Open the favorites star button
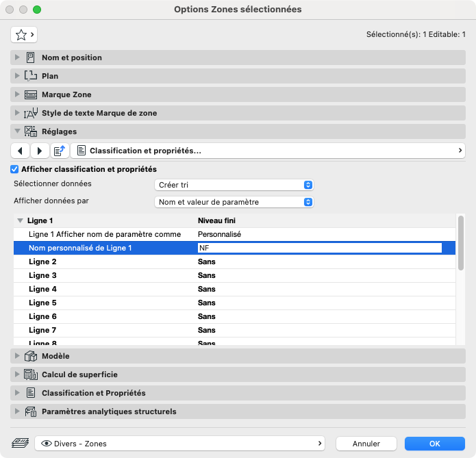The height and width of the screenshot is (458, 476). 24,35
